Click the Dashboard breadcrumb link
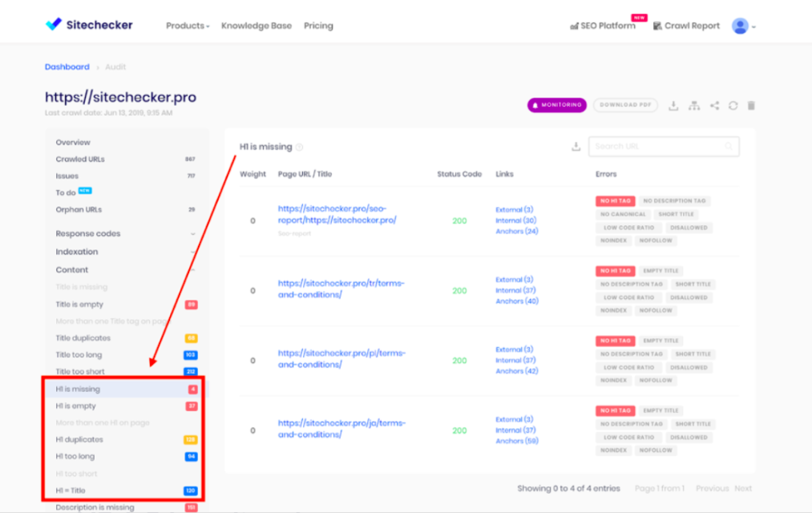This screenshot has height=513, width=812. pyautogui.click(x=67, y=67)
